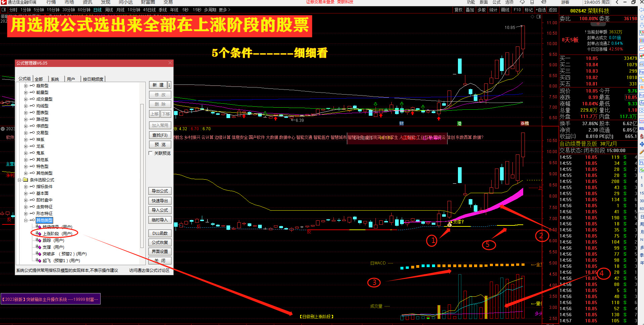Click the orange document icon in right sidebar
Image resolution: width=644 pixels, height=325 pixels.
pyautogui.click(x=642, y=87)
